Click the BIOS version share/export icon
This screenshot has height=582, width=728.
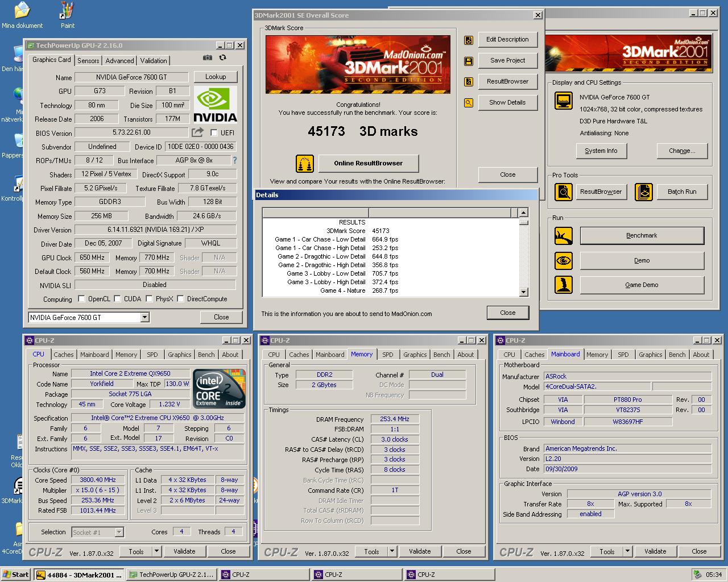click(197, 132)
